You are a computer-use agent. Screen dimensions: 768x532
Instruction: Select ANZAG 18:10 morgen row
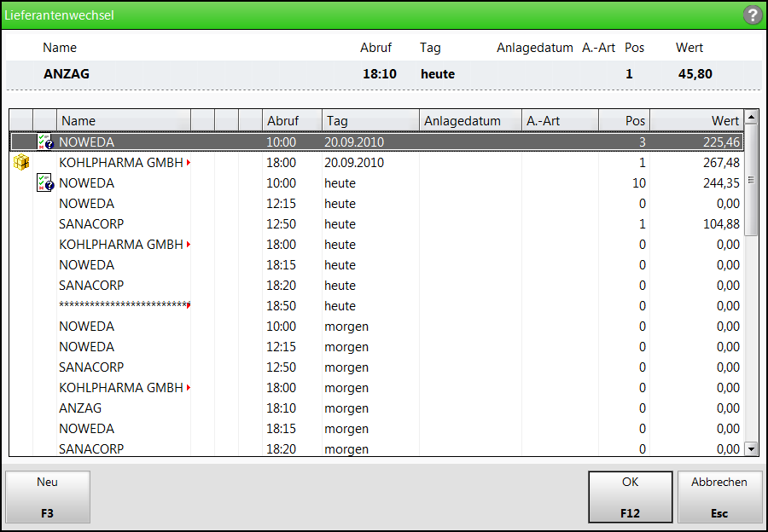point(376,408)
